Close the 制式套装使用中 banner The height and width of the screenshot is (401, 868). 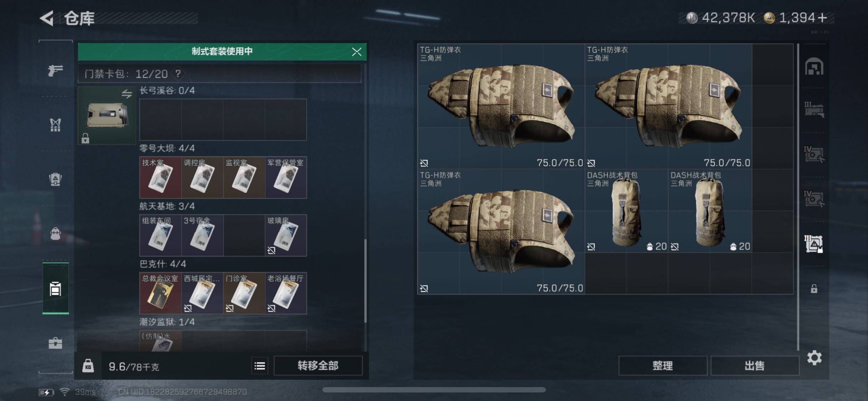pos(357,52)
